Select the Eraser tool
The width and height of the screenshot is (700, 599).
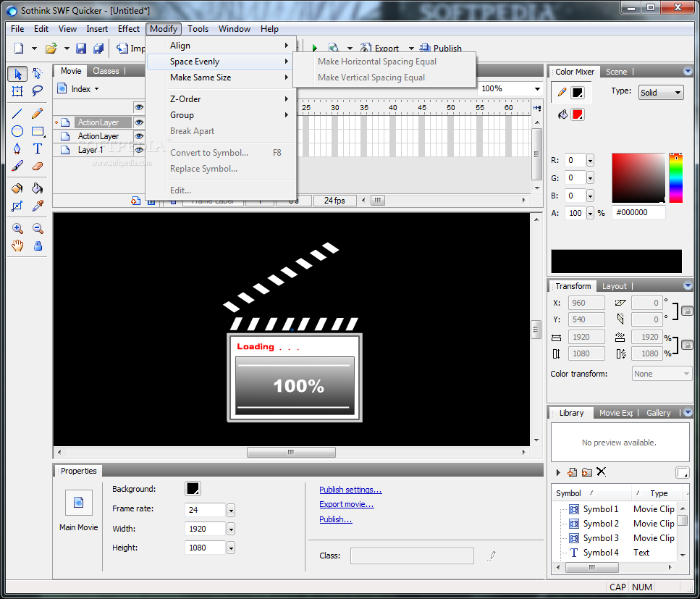[38, 166]
